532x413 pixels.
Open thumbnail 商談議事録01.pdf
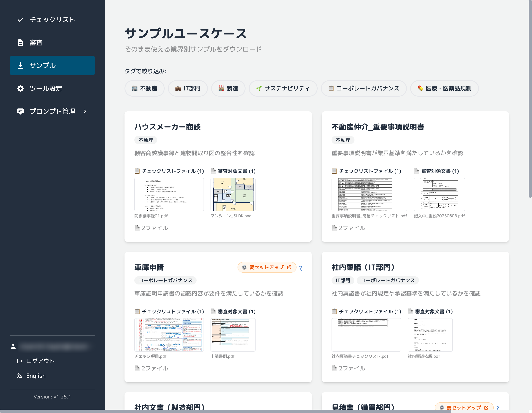[169, 194]
